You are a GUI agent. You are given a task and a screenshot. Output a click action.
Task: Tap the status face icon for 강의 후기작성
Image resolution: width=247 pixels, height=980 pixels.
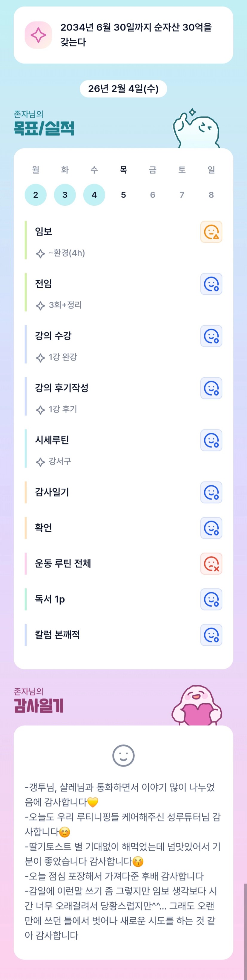tap(211, 388)
